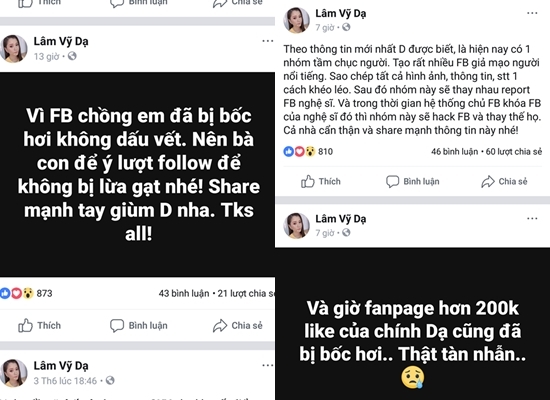Open the 60 lượt chia sẻ shares link

click(514, 152)
